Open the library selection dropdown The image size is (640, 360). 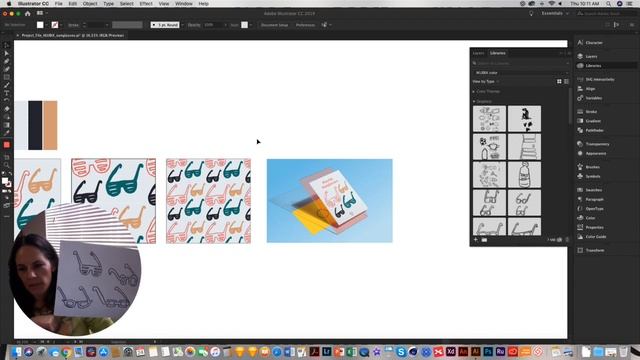pyautogui.click(x=521, y=73)
